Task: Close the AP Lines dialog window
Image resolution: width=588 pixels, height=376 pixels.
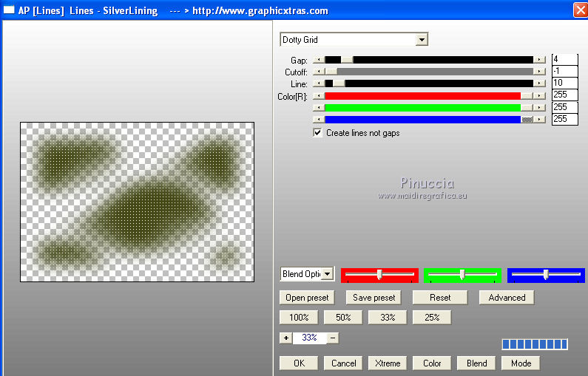Action: coord(581,10)
